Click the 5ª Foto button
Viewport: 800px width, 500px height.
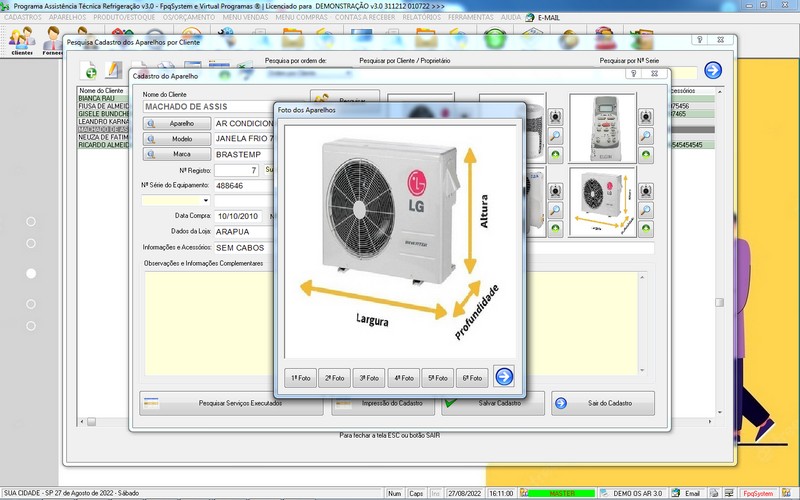(x=438, y=378)
